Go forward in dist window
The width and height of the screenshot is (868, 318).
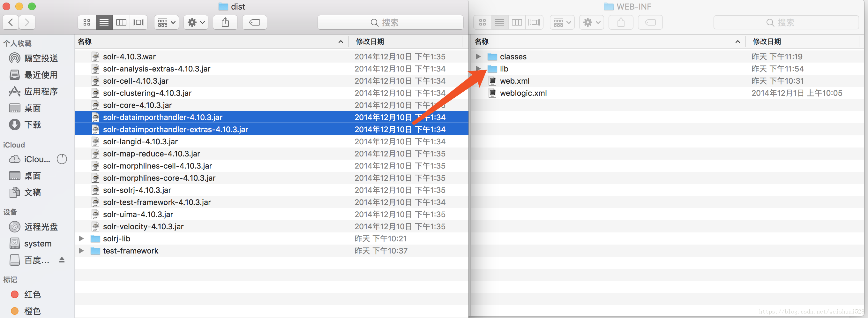[x=27, y=23]
